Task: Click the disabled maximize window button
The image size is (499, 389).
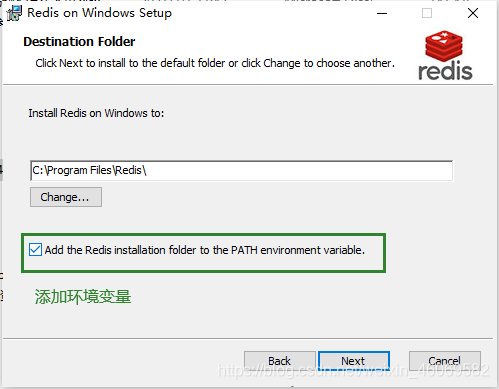Action: (x=427, y=13)
